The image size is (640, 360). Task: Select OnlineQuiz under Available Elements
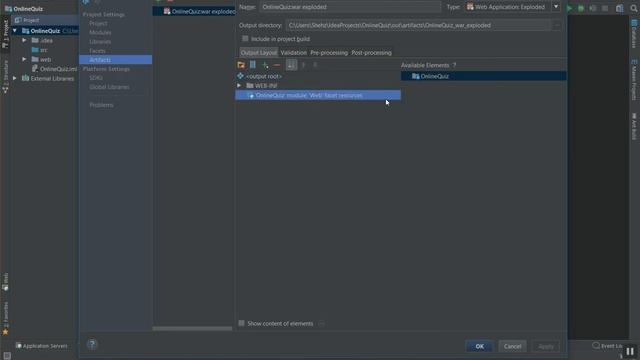[x=484, y=76]
